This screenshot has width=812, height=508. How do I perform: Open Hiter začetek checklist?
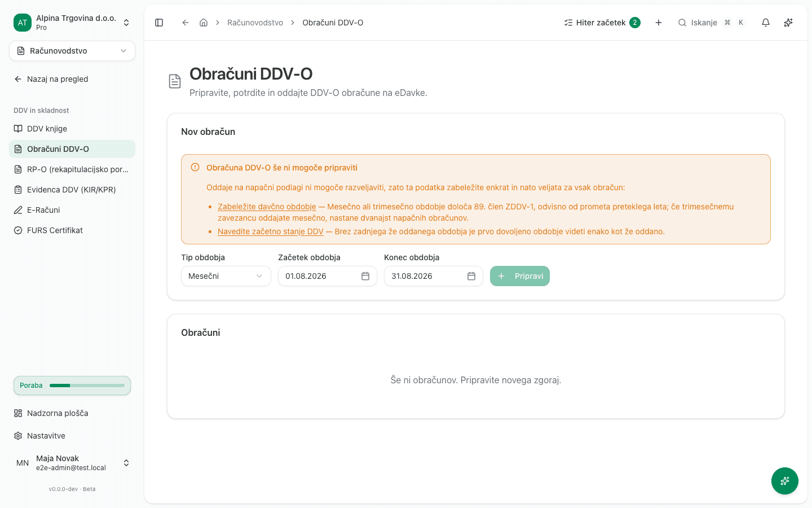[x=602, y=23]
